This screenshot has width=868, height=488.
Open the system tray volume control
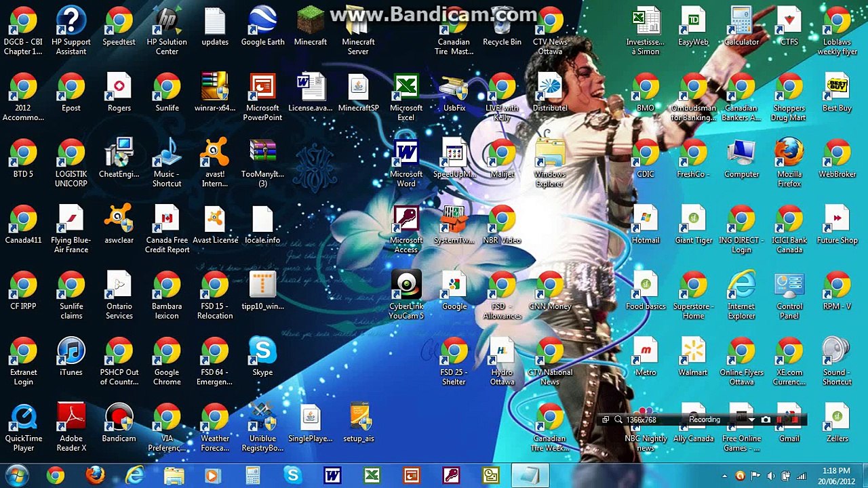(x=771, y=476)
